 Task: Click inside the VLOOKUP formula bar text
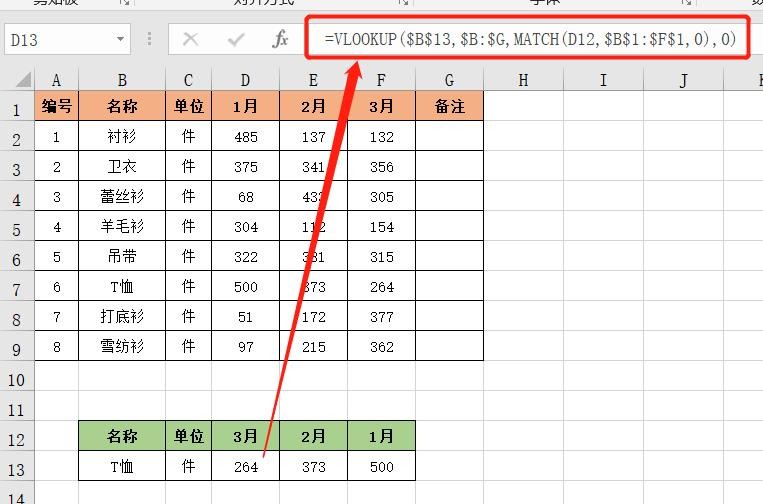[529, 40]
